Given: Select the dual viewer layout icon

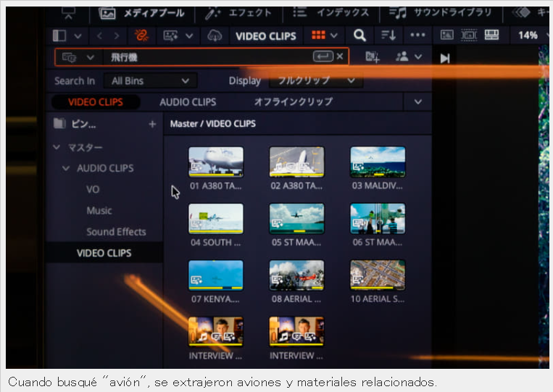Looking at the screenshot, I should pyautogui.click(x=491, y=35).
